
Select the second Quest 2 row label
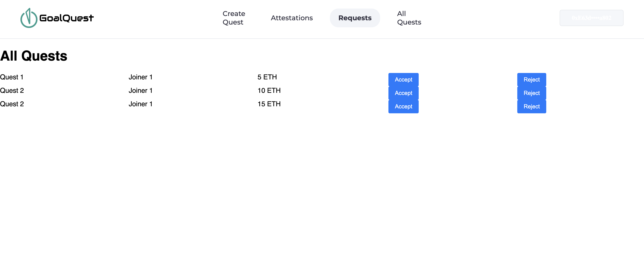12,104
